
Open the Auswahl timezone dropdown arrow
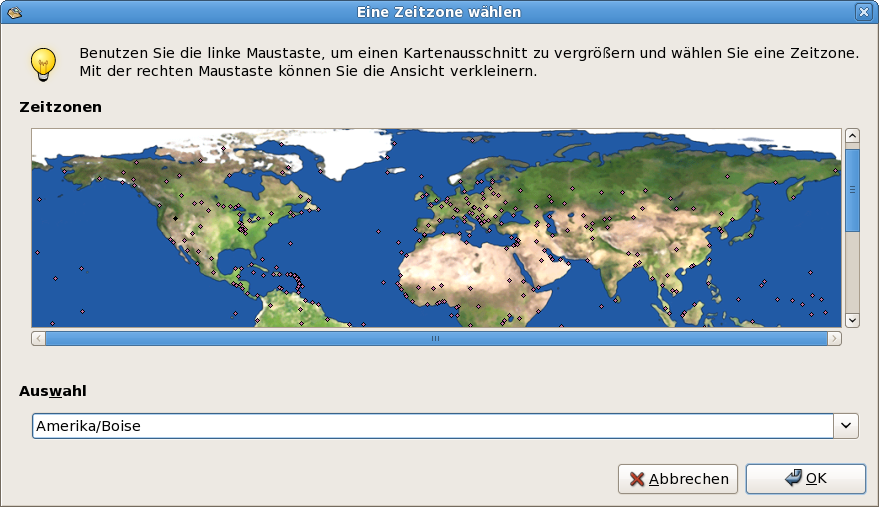tap(846, 426)
